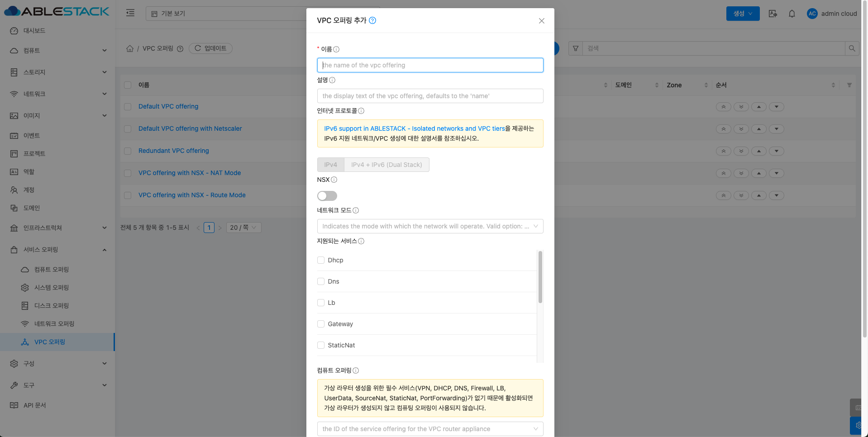Focus the 설명 description input field
868x437 pixels.
(430, 96)
